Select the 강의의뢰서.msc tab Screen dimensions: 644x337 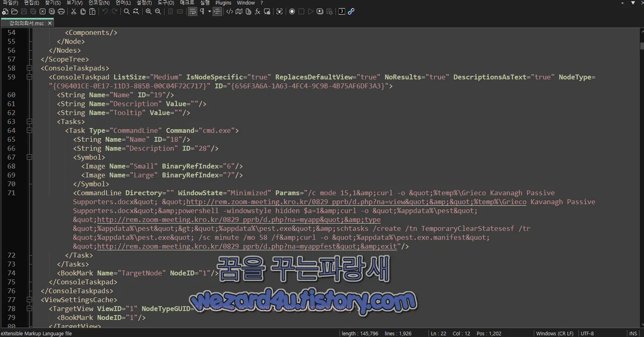coord(26,23)
